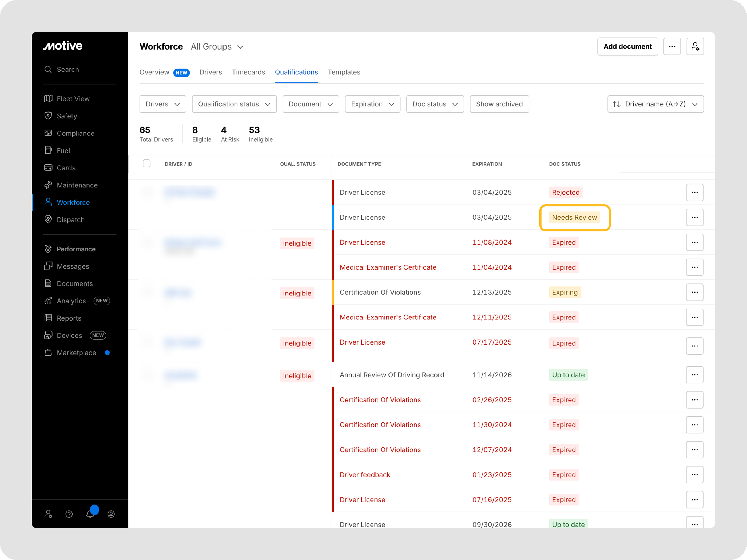Click the Needs Review status badge
Image resolution: width=747 pixels, height=560 pixels.
(x=574, y=217)
